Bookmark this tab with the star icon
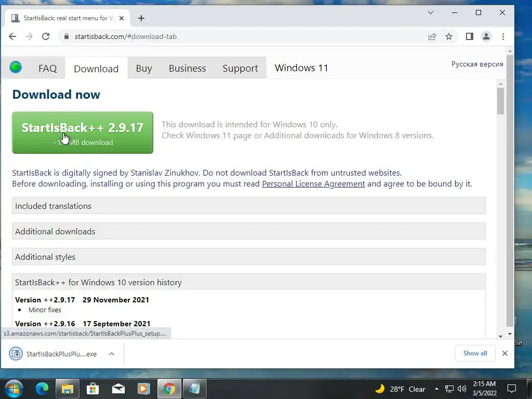The image size is (532, 399). (x=449, y=37)
